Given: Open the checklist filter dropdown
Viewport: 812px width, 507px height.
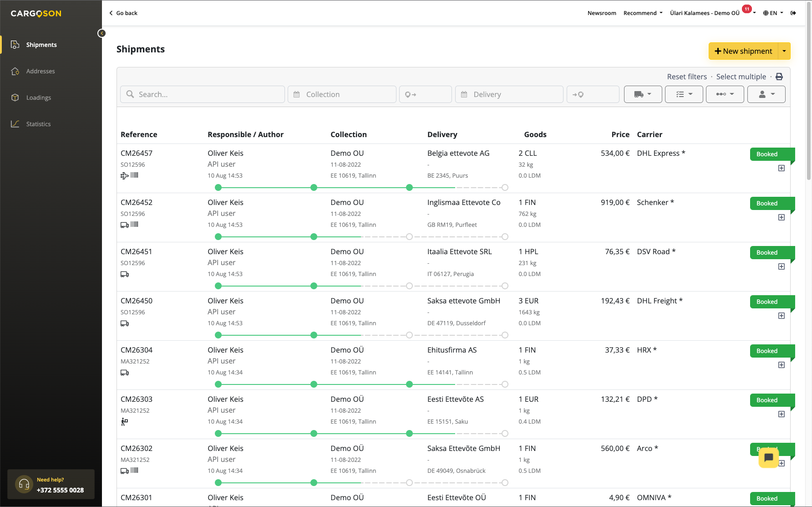Looking at the screenshot, I should click(x=684, y=94).
